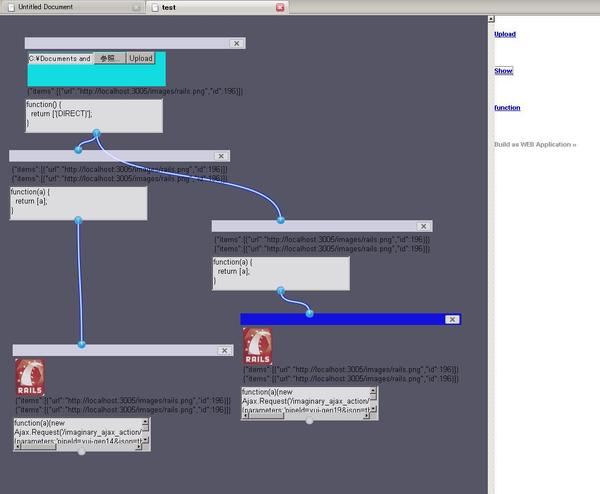The width and height of the screenshot is (600, 494).
Task: Click the input port atop the bottom-left Rails node
Action: pyautogui.click(x=81, y=345)
